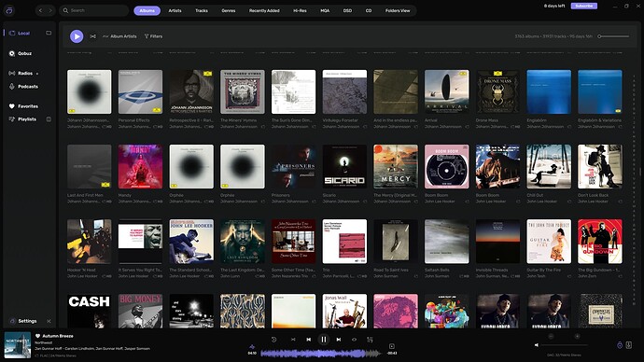Seek within the purple waveform bar
The height and width of the screenshot is (362, 644).
pyautogui.click(x=320, y=353)
